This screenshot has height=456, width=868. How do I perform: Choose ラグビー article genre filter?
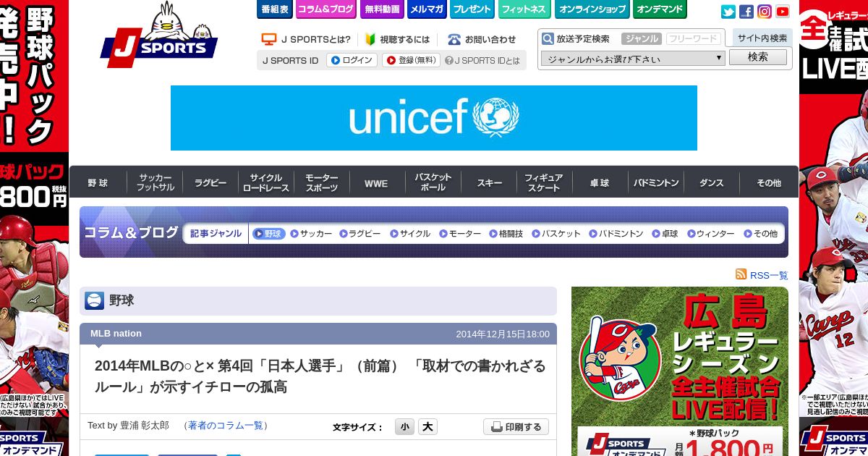tap(359, 234)
